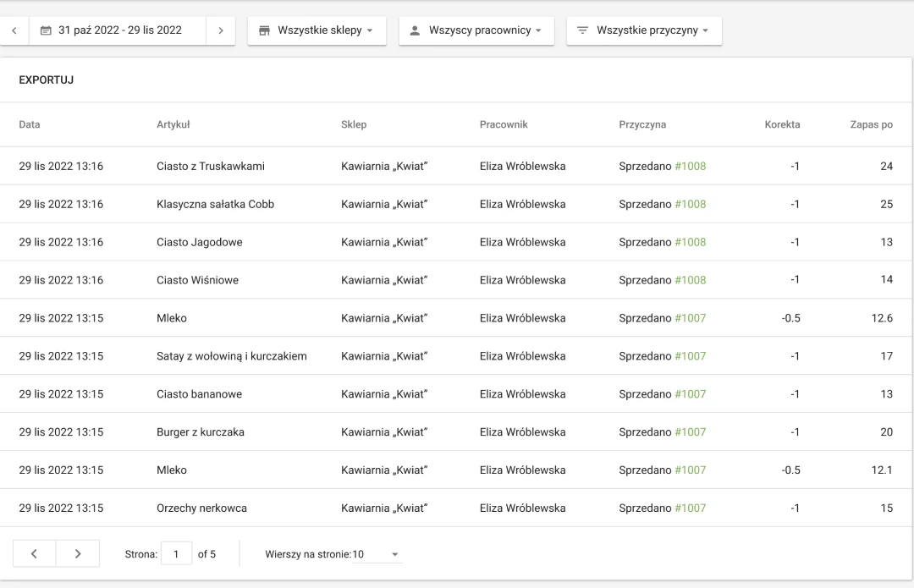Change the rows per page dropdown

[333, 554]
